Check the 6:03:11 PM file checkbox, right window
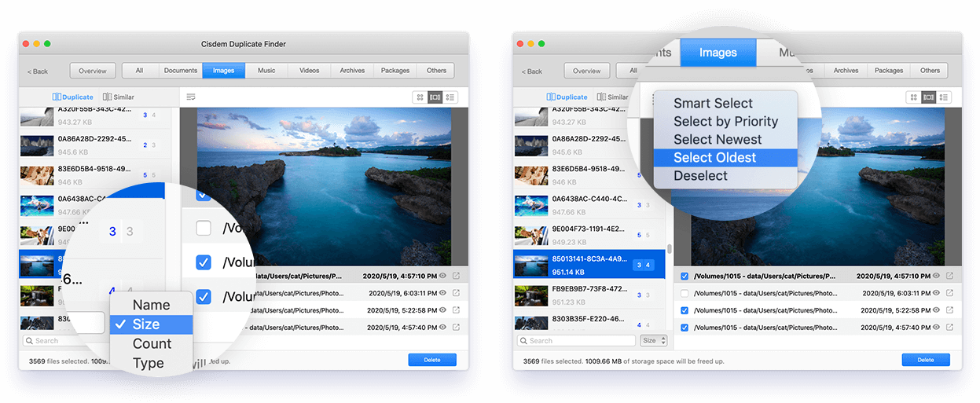Screen dimensions: 980x403 click(x=685, y=294)
